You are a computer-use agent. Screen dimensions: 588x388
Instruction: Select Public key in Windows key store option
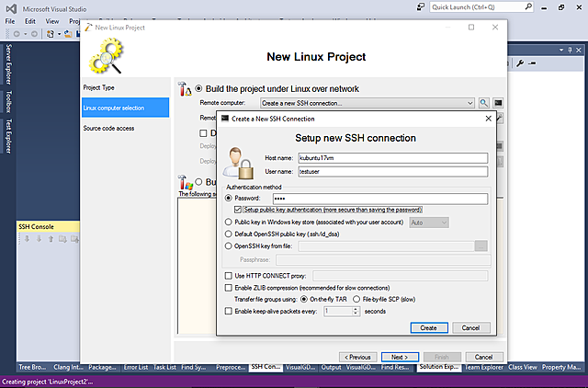point(228,222)
